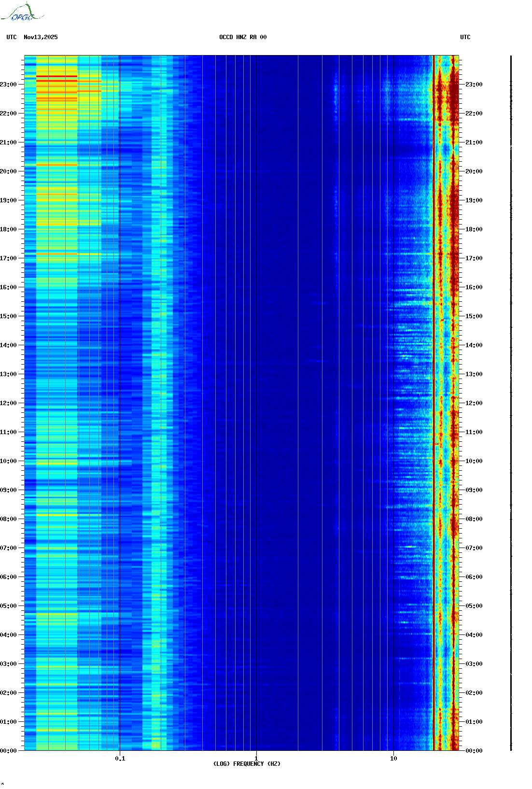Click the left 20:00 time label
This screenshot has height=789, width=532.
[x=8, y=171]
